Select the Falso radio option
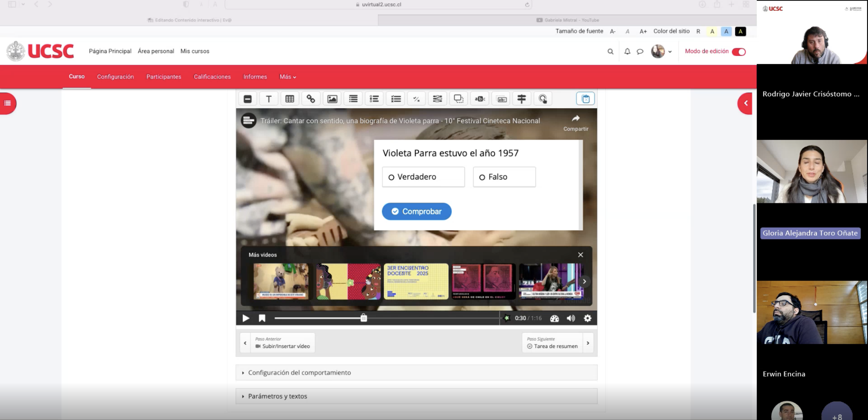The width and height of the screenshot is (868, 420). (504, 177)
